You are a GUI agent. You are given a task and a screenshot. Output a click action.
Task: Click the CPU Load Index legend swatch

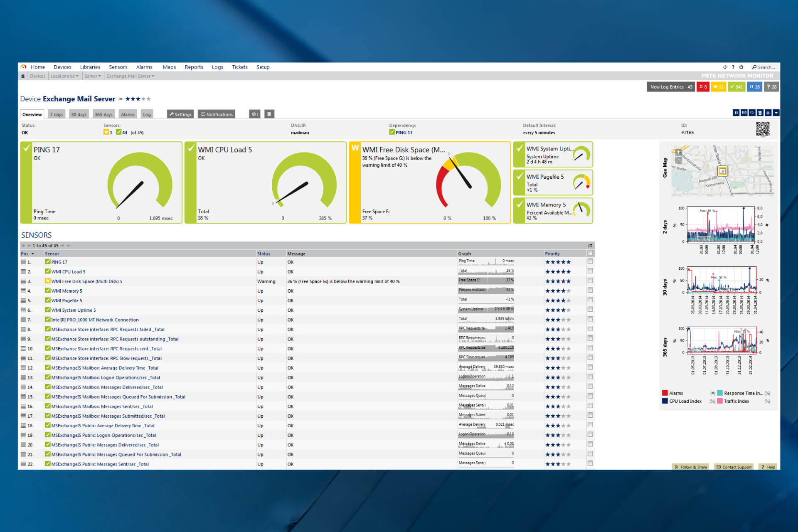click(665, 401)
